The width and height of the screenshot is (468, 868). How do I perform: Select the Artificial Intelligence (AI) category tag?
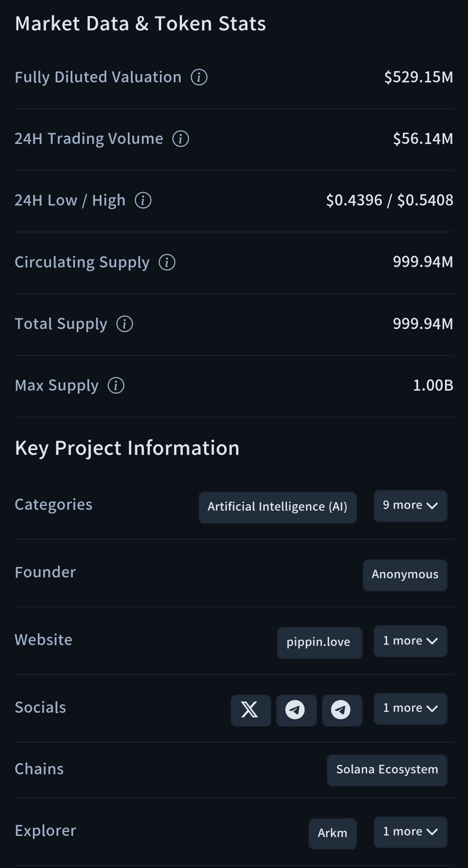277,507
